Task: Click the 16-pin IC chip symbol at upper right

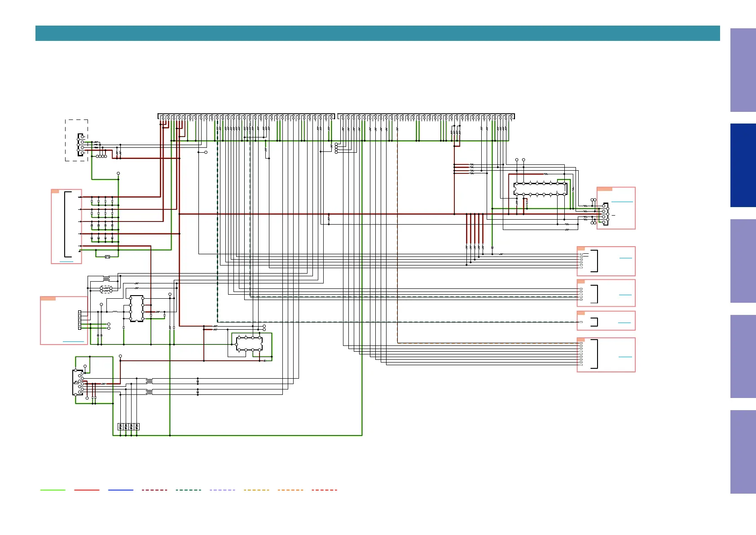Action: 540,189
